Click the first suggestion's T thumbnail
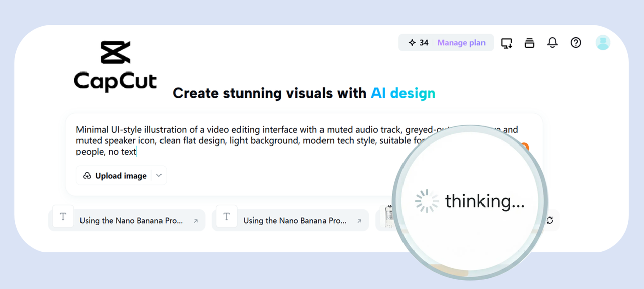The width and height of the screenshot is (644, 289). coord(63,216)
